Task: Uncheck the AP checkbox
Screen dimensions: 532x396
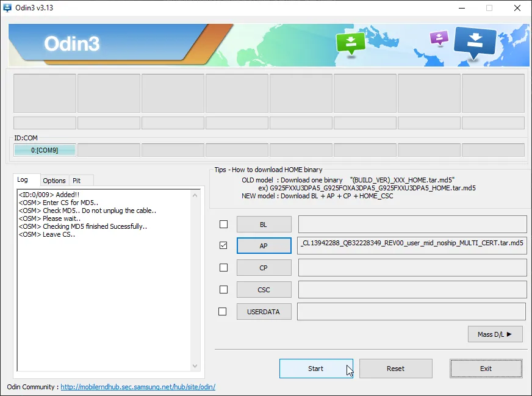Action: (223, 245)
